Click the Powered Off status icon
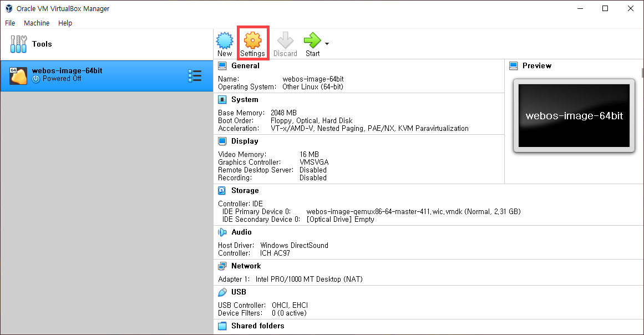The height and width of the screenshot is (335, 644). click(36, 79)
